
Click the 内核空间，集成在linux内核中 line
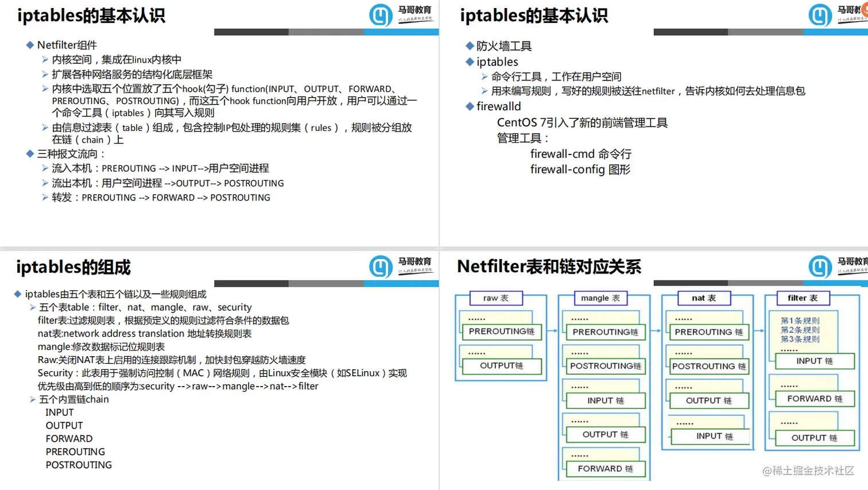coord(117,60)
